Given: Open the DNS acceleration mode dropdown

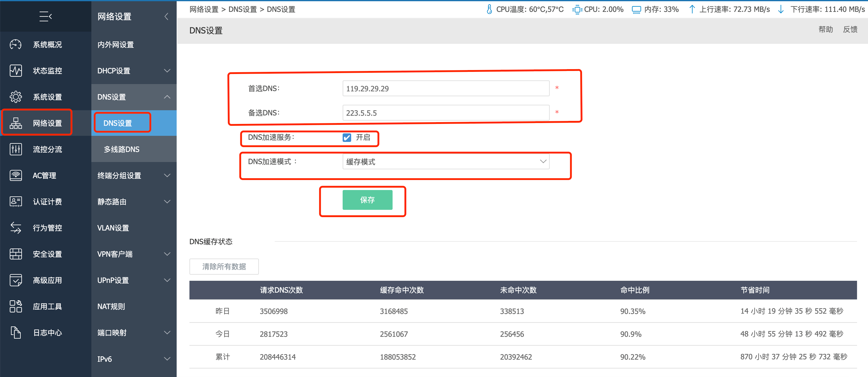Looking at the screenshot, I should (x=446, y=162).
